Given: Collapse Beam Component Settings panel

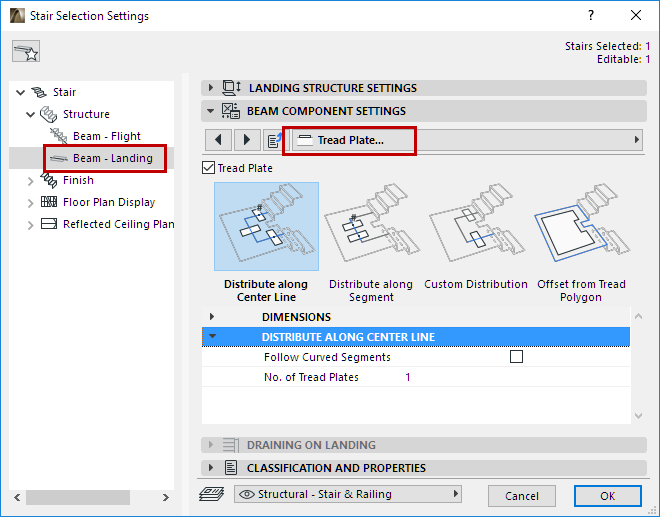Looking at the screenshot, I should pos(210,111).
